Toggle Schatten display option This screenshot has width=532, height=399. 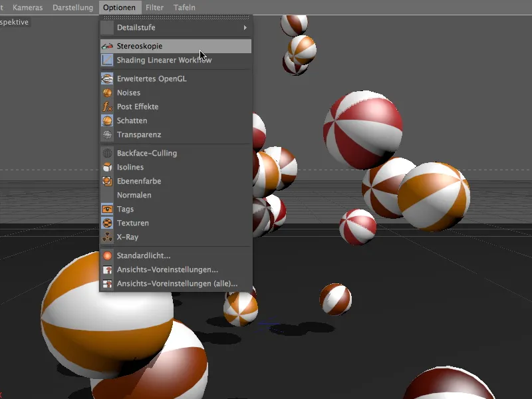click(x=176, y=120)
